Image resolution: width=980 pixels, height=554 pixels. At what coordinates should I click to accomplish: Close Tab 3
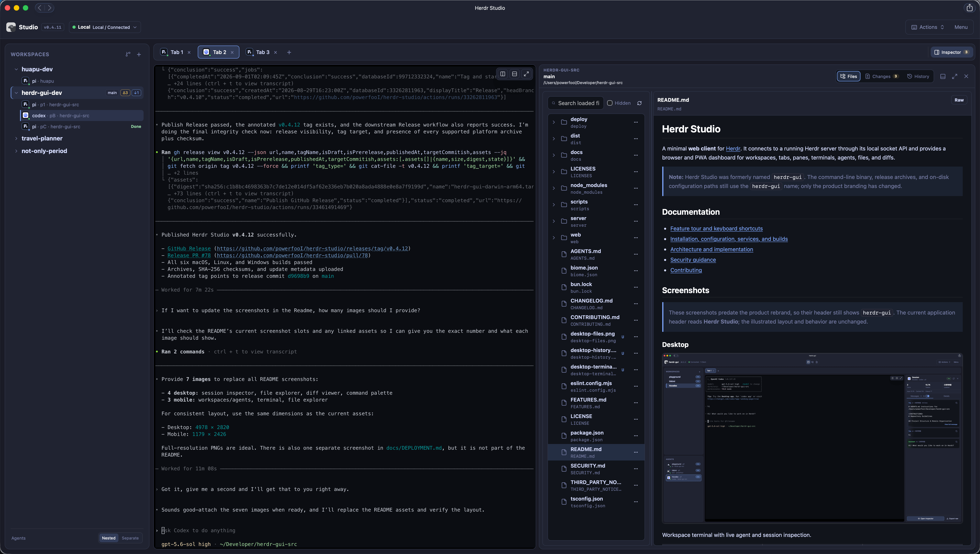pyautogui.click(x=275, y=52)
